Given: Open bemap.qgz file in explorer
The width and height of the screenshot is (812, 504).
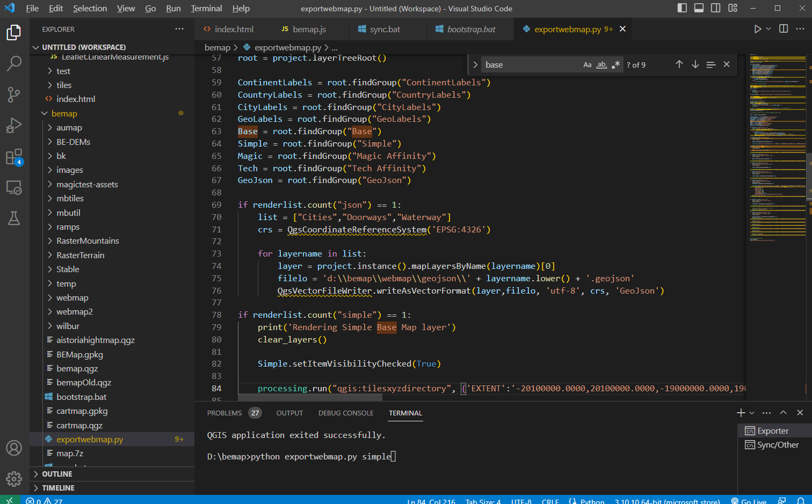Looking at the screenshot, I should [x=112, y=369].
